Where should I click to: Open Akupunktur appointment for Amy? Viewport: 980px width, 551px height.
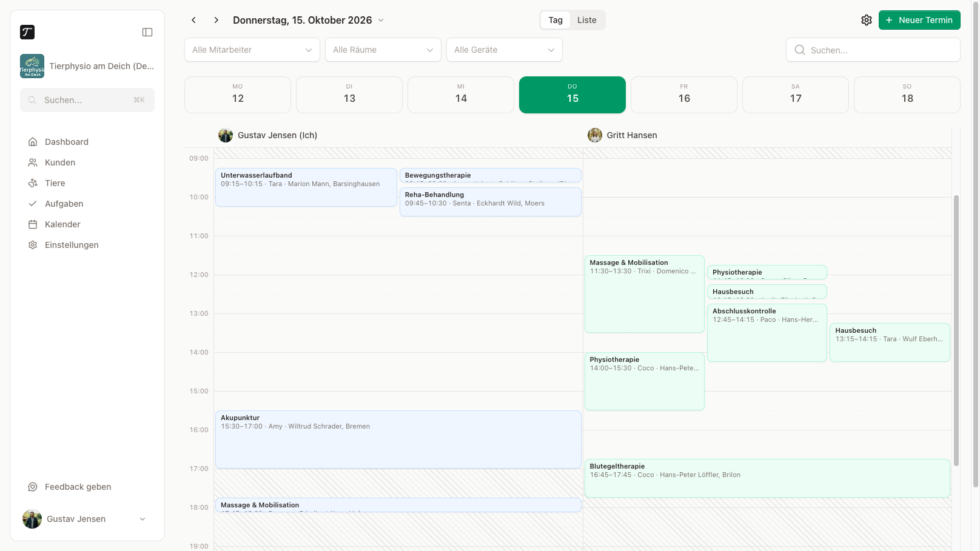tap(398, 439)
